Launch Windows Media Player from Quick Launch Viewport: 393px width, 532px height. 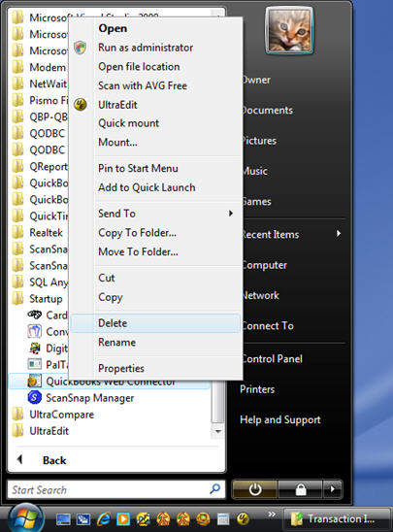pyautogui.click(x=123, y=519)
